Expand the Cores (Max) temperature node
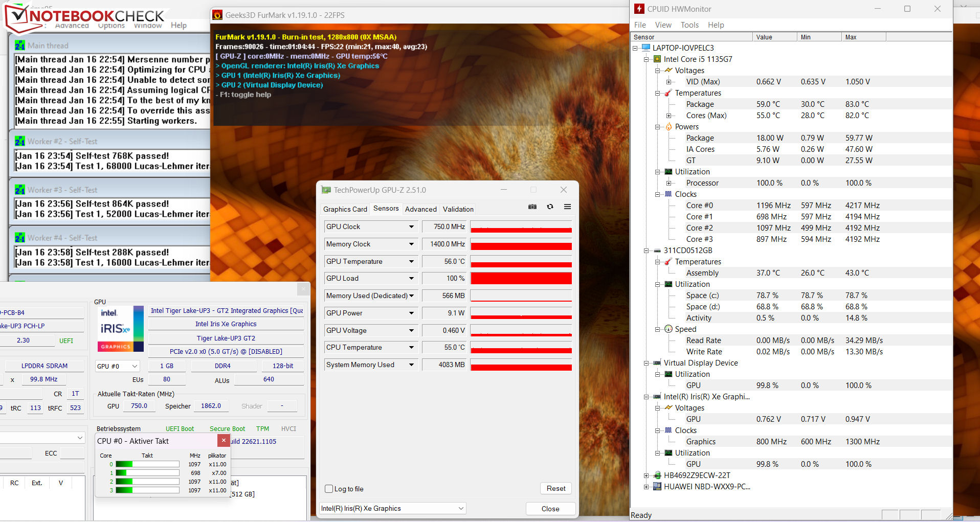The height and width of the screenshot is (522, 980). coord(669,116)
